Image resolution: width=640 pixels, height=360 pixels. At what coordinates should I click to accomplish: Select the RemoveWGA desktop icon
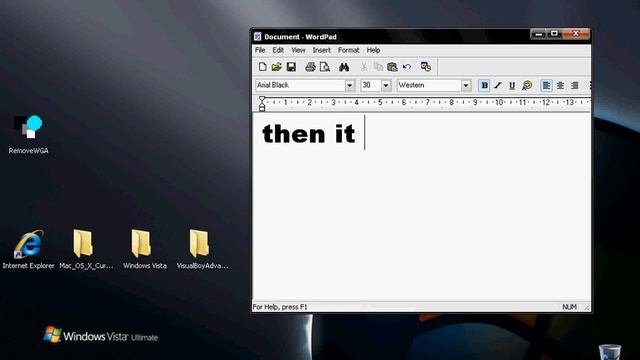click(x=28, y=135)
